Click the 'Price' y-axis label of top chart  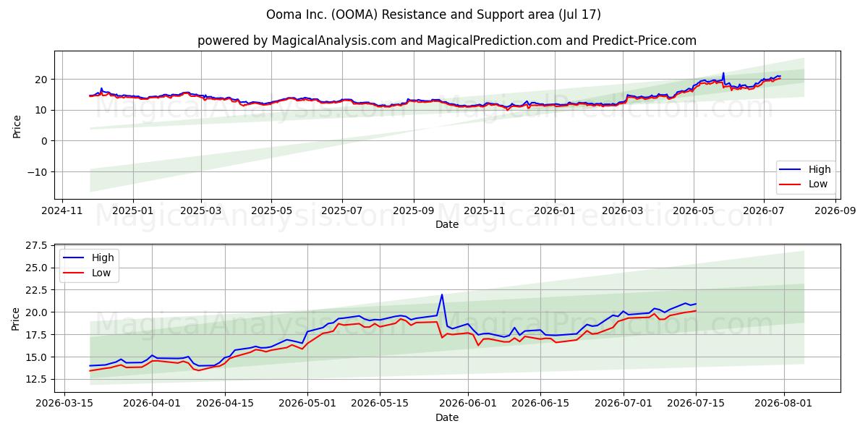click(x=17, y=126)
